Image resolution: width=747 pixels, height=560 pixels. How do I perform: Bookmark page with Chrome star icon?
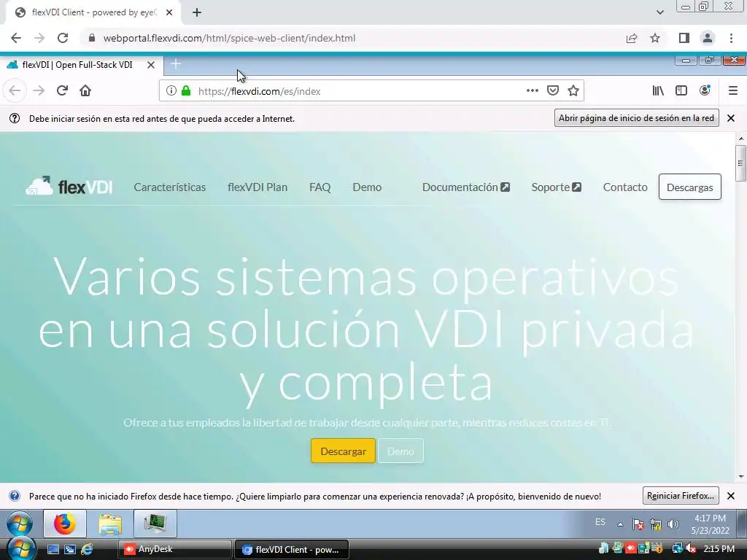tap(655, 38)
